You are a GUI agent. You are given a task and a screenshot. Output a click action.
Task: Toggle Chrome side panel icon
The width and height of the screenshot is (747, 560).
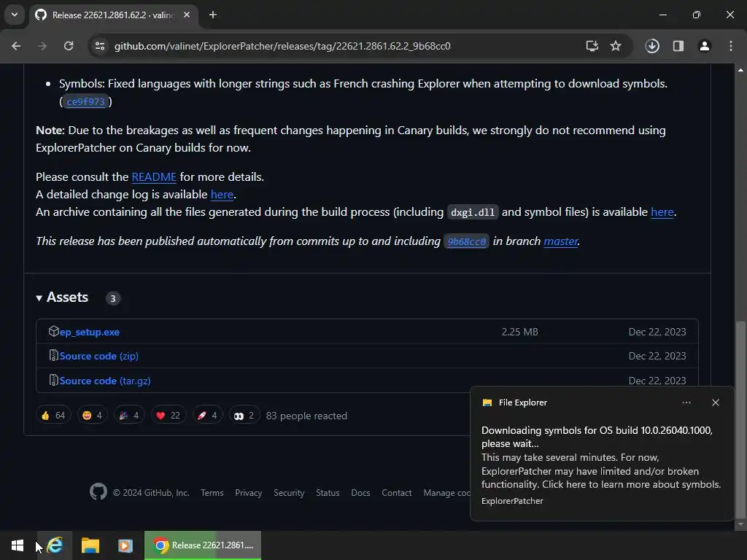point(678,46)
